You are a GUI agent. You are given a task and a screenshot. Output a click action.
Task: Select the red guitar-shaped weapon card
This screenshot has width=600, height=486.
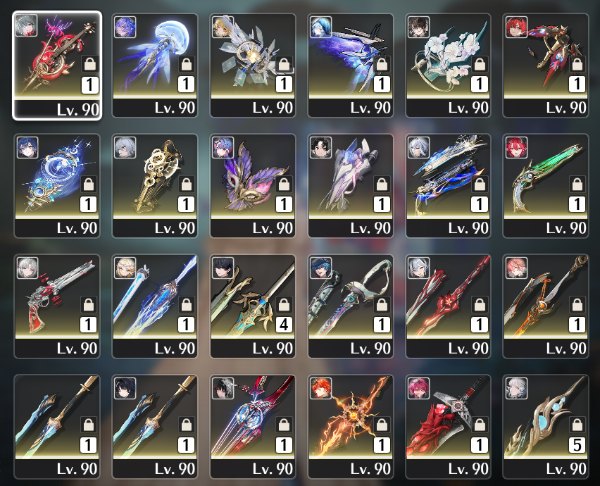[57, 65]
